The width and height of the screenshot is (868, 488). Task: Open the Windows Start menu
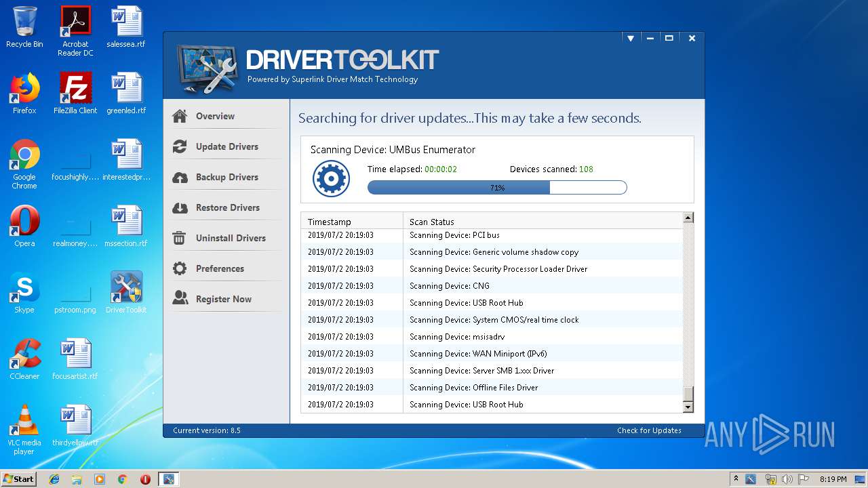[19, 479]
